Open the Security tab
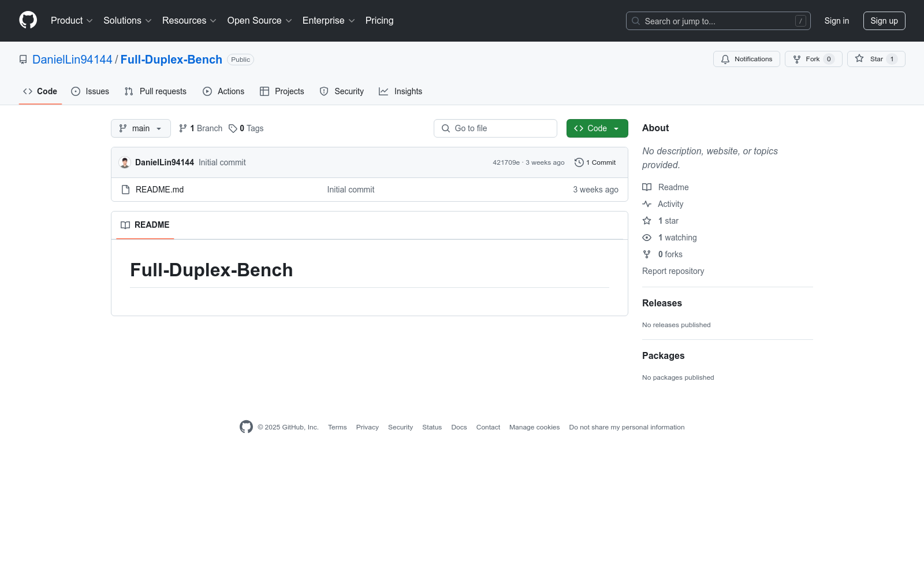The image size is (924, 578). coord(342,91)
